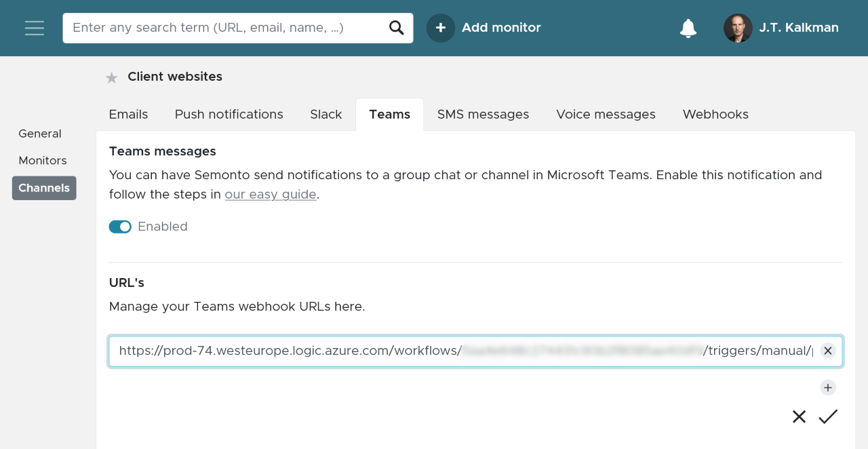This screenshot has width=868, height=449.
Task: Open the General sidebar section
Action: click(40, 134)
